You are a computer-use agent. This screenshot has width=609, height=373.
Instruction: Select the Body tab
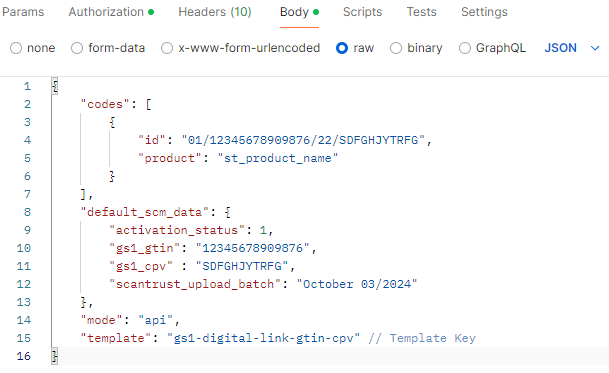click(299, 12)
